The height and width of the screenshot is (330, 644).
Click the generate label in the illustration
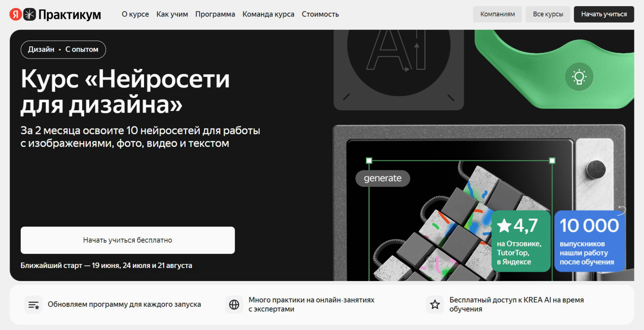[383, 178]
